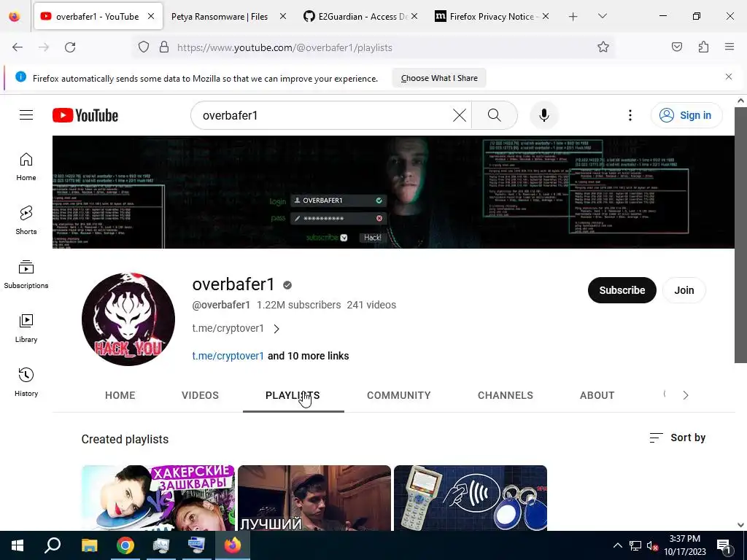747x560 pixels.
Task: Click the overbafer1 channel avatar
Action: [x=128, y=319]
